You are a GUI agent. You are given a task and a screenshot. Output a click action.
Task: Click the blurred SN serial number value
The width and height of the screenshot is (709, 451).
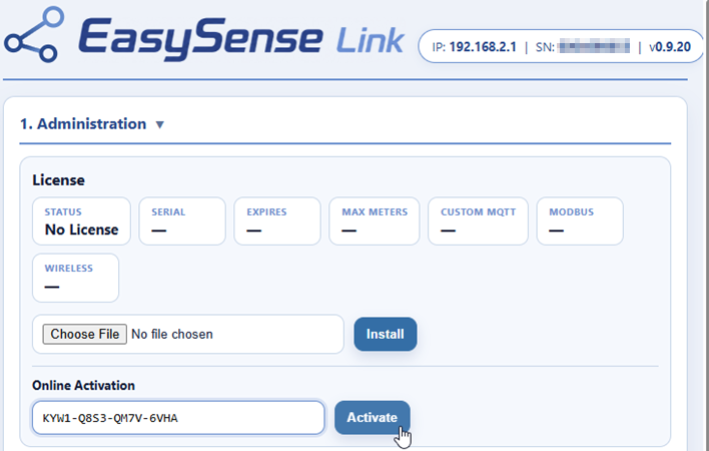coord(594,47)
